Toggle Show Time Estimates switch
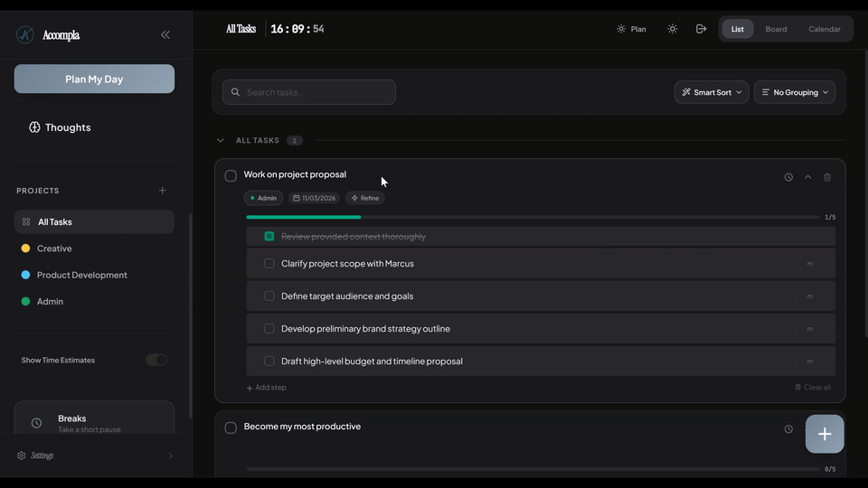This screenshot has height=488, width=868. click(x=156, y=360)
